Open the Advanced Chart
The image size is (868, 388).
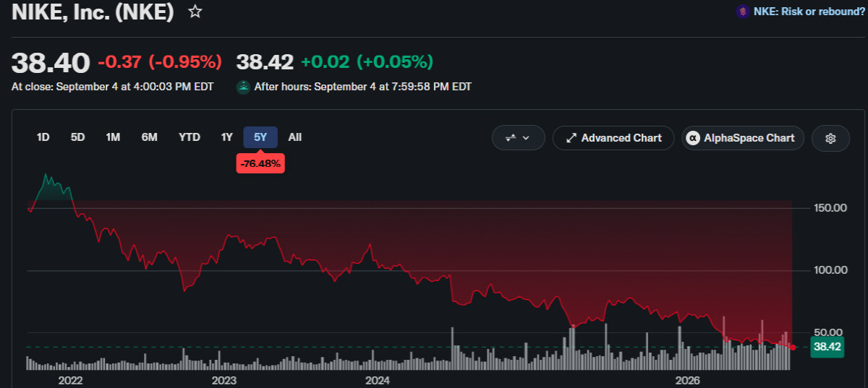(x=613, y=138)
